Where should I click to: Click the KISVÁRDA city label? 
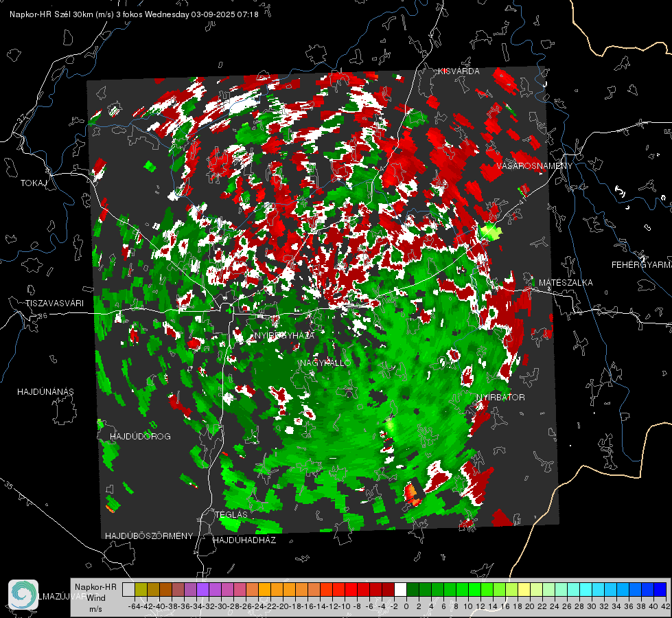[459, 71]
